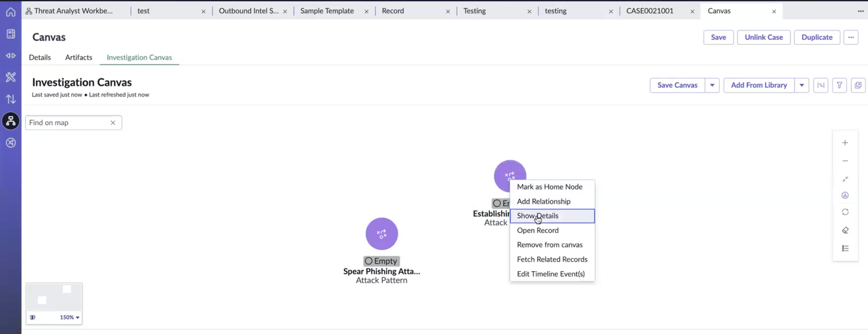Refresh the canvas with circular arrows icon

pos(845,212)
